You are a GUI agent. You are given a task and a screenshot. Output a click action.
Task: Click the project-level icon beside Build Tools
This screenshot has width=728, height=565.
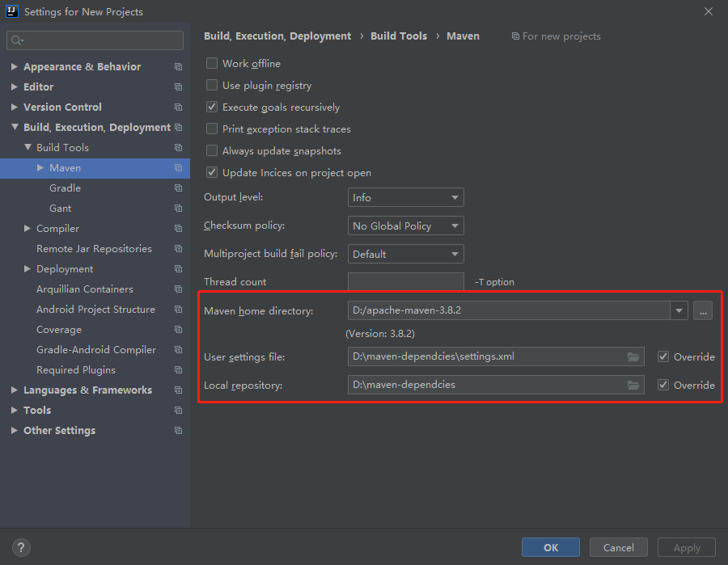point(178,147)
